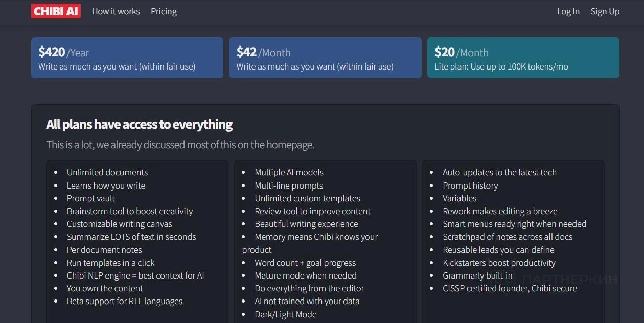The width and height of the screenshot is (644, 323).
Task: Open the Sign Up page
Action: [605, 11]
